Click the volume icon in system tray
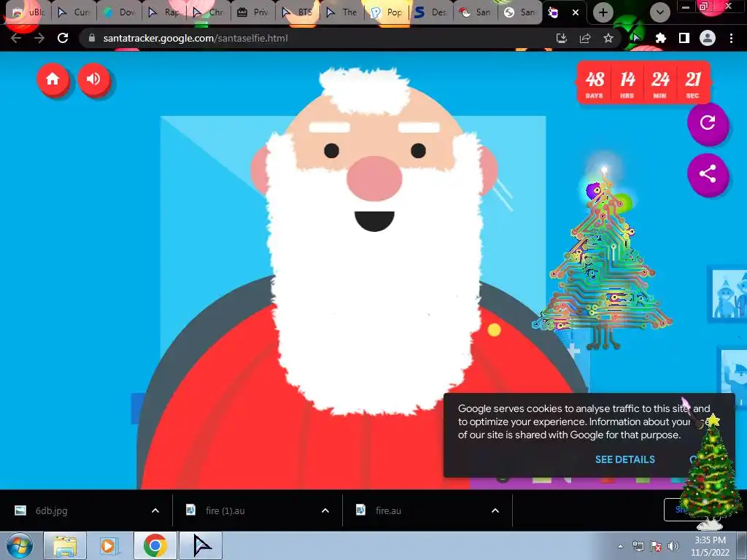Screen dimensions: 747x560 pyautogui.click(x=673, y=546)
